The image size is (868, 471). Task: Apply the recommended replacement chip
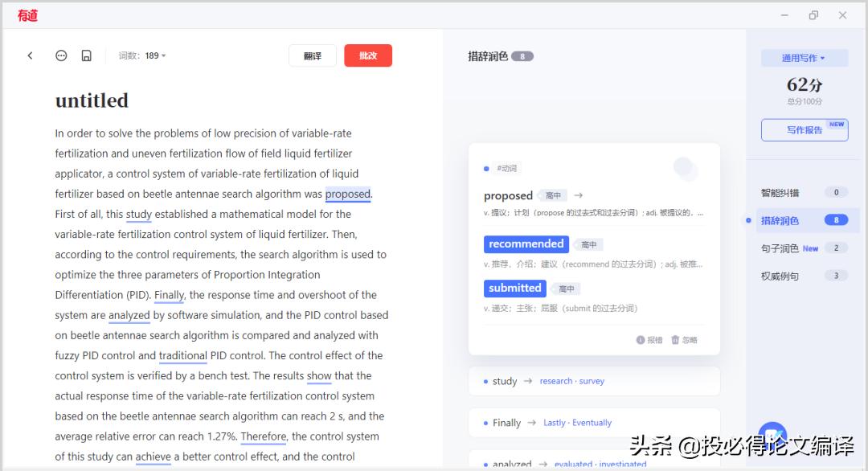click(526, 244)
